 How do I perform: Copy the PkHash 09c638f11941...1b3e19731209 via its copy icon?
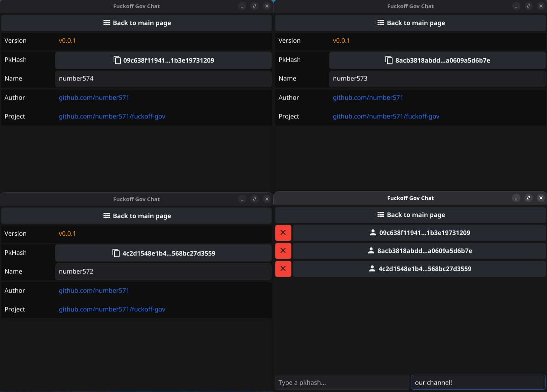pos(117,60)
